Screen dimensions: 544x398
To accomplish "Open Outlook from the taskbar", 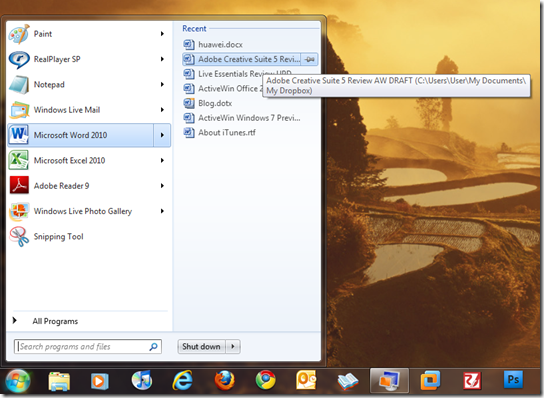I will pyautogui.click(x=306, y=380).
